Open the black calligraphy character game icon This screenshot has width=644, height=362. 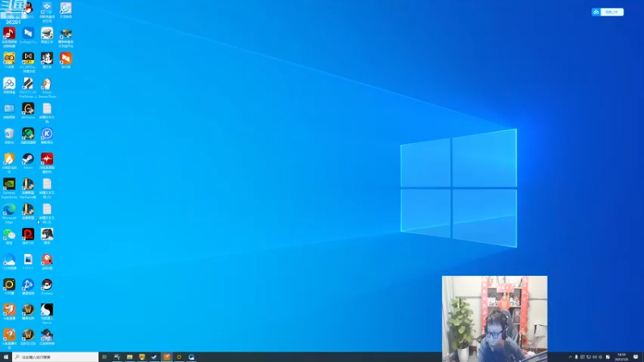point(47,58)
